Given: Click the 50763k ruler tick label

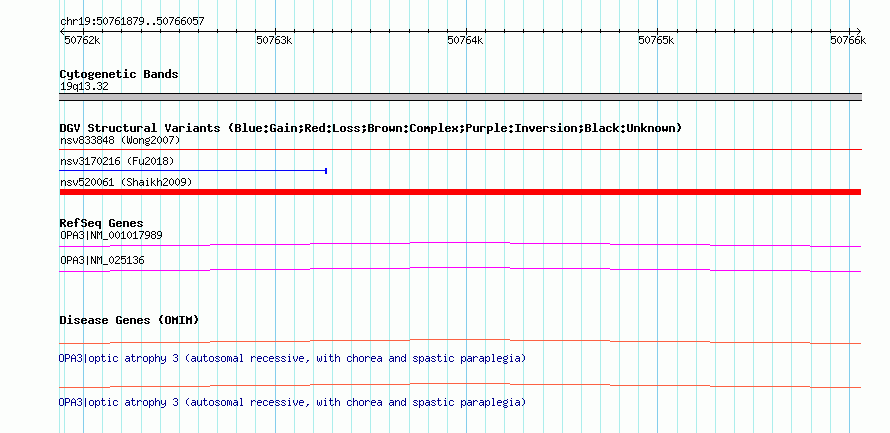Looking at the screenshot, I should 274,40.
